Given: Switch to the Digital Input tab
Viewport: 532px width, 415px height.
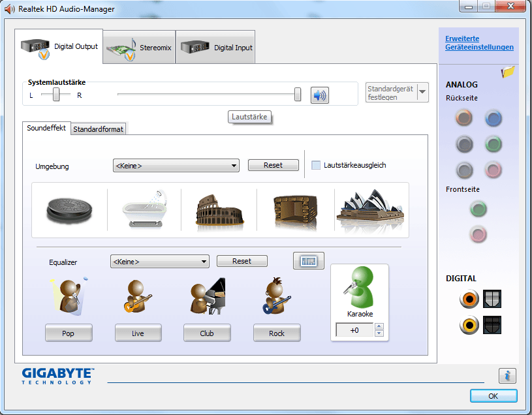Looking at the screenshot, I should point(215,48).
